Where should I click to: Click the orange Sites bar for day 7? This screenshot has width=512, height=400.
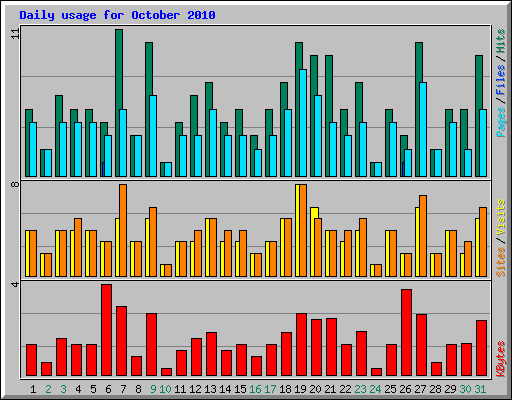tap(123, 230)
